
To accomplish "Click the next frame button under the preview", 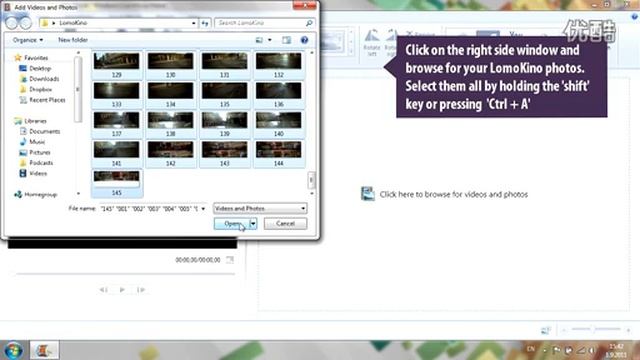I will (x=141, y=290).
